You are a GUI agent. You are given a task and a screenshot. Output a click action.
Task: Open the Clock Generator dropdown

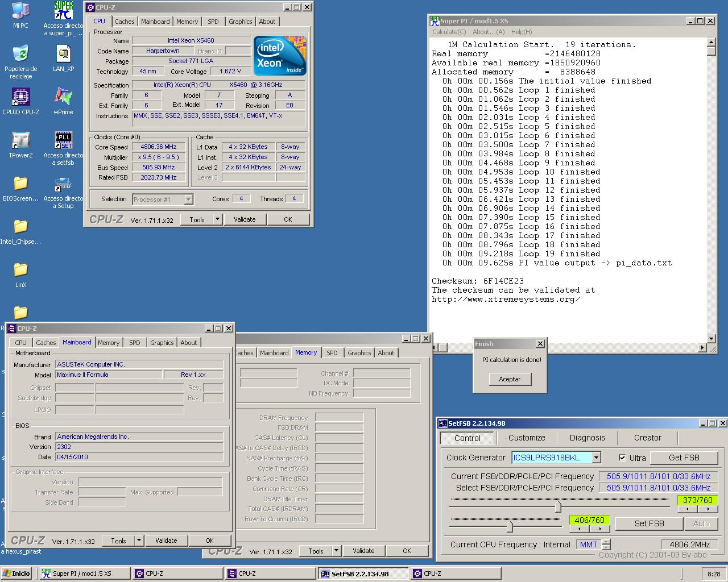(x=596, y=458)
